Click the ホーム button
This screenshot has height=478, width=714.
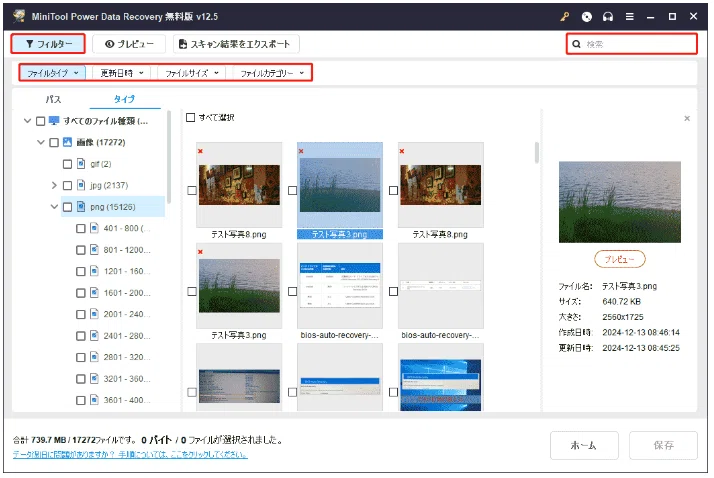click(584, 445)
